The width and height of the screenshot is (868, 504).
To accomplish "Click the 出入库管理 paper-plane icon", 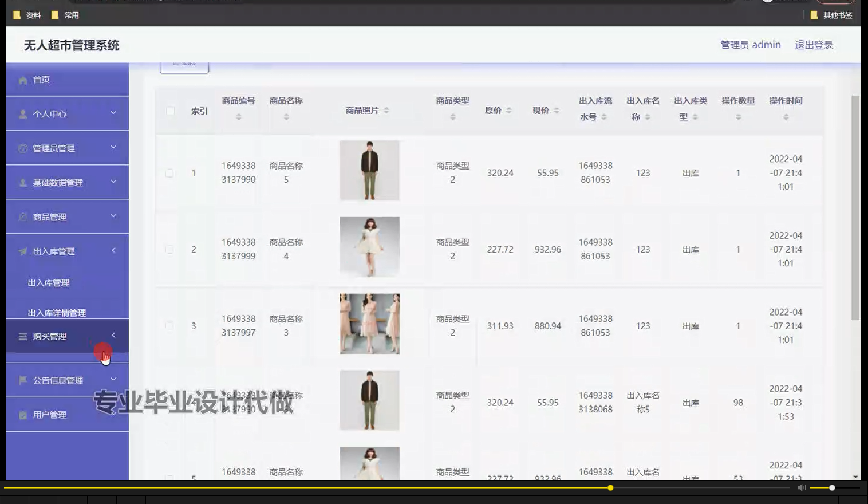I will tap(22, 251).
